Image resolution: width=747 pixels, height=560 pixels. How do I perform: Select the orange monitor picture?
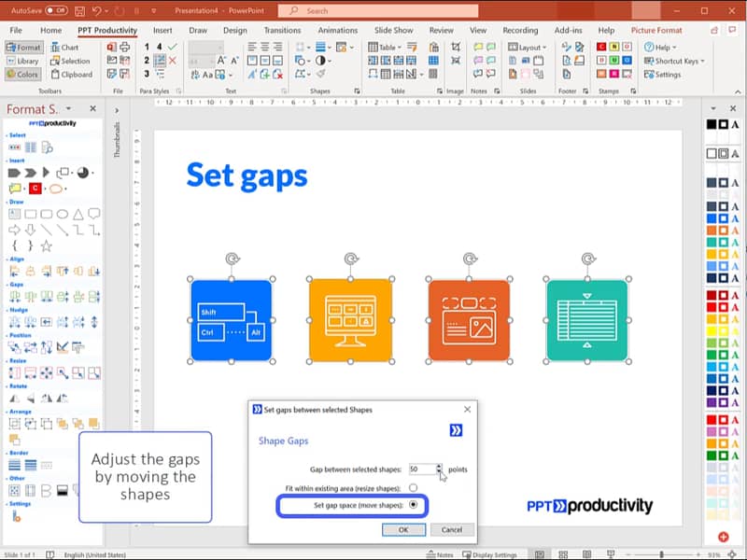click(x=351, y=320)
